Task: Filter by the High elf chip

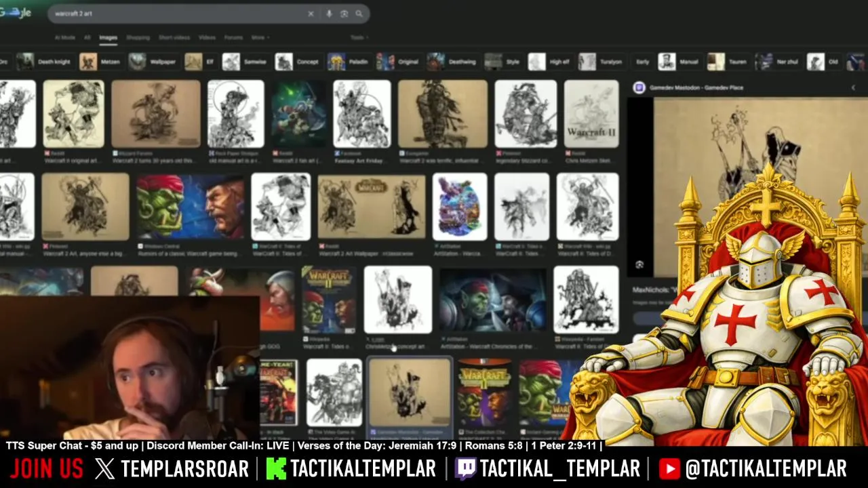Action: (x=550, y=62)
